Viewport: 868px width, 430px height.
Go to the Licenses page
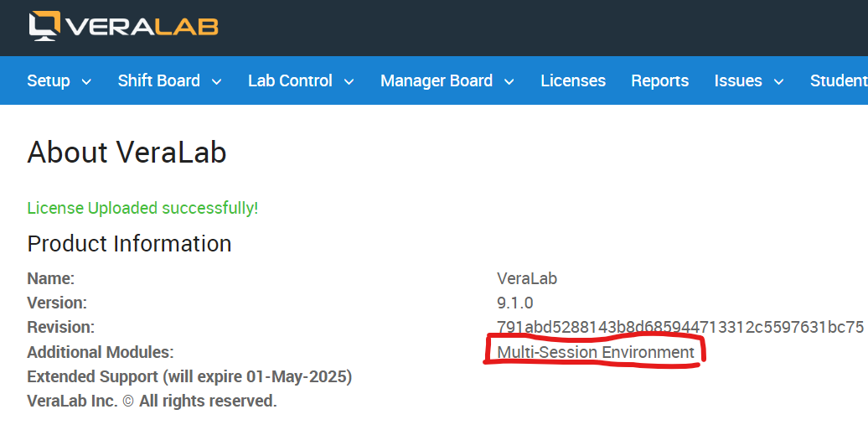pyautogui.click(x=573, y=81)
